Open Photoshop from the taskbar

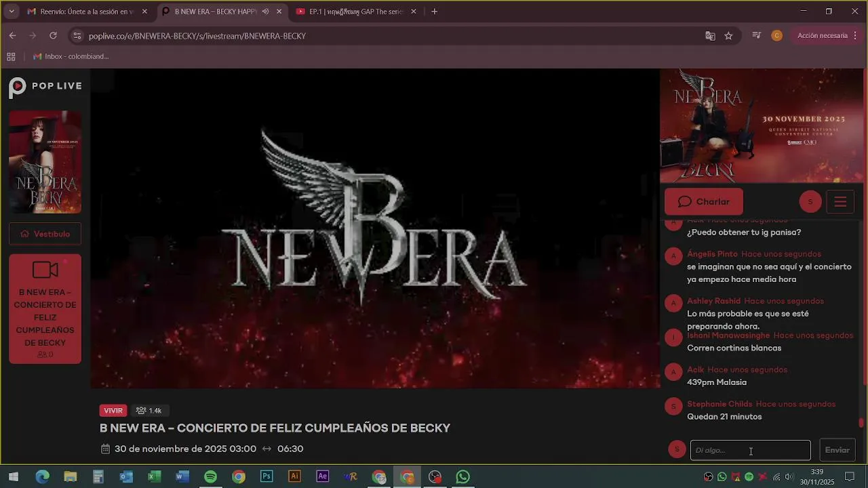pyautogui.click(x=267, y=476)
